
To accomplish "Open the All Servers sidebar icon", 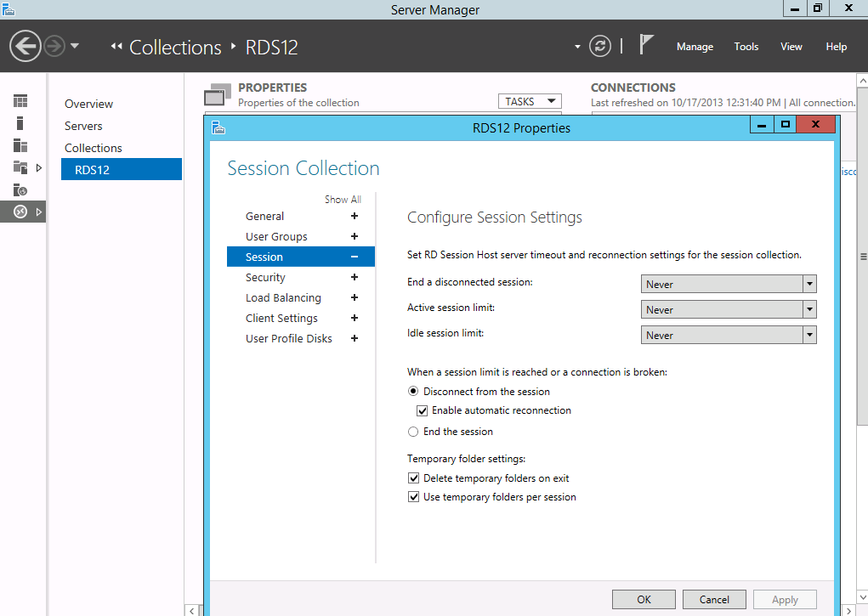I will pyautogui.click(x=20, y=145).
